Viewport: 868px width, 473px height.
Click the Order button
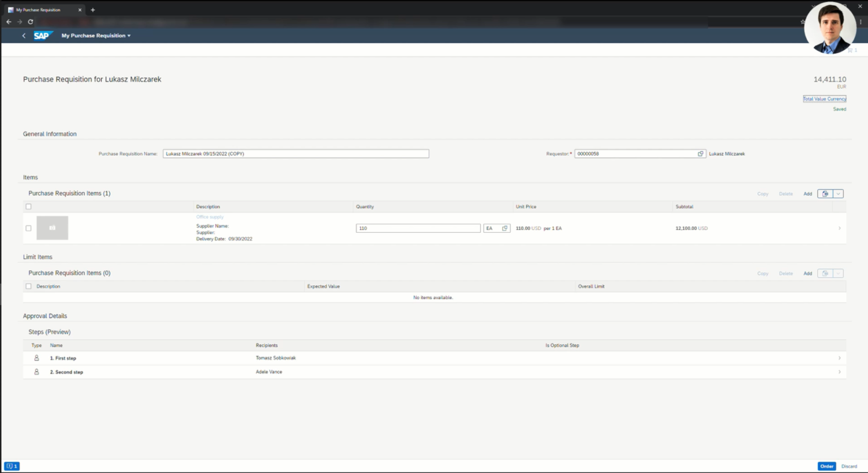826,466
